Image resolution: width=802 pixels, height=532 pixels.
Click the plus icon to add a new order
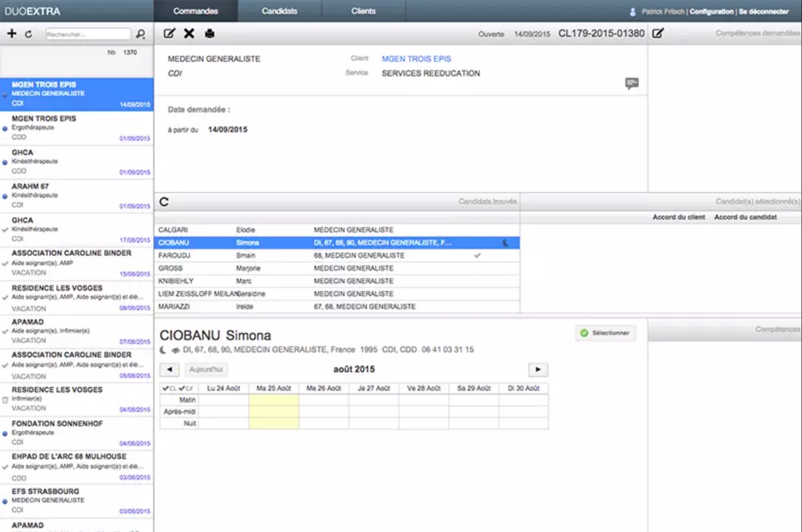tap(12, 34)
